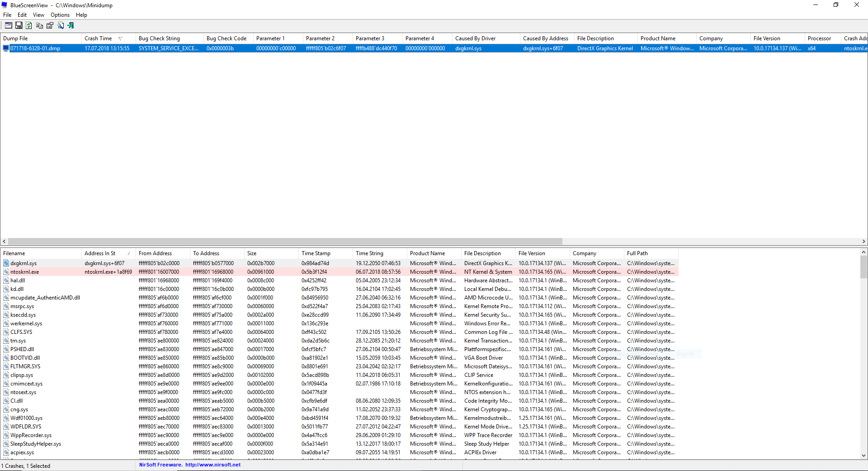The width and height of the screenshot is (868, 471).
Task: Select the dxgkrnl.sys row in driver list
Action: click(x=340, y=263)
